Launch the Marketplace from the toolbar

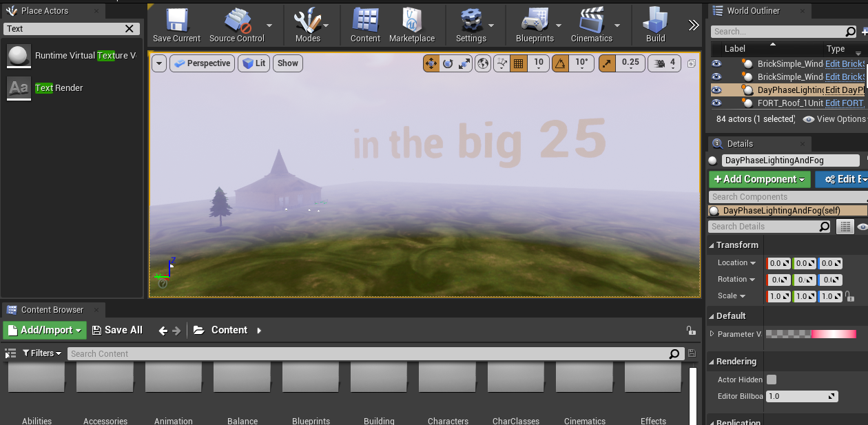pyautogui.click(x=412, y=25)
